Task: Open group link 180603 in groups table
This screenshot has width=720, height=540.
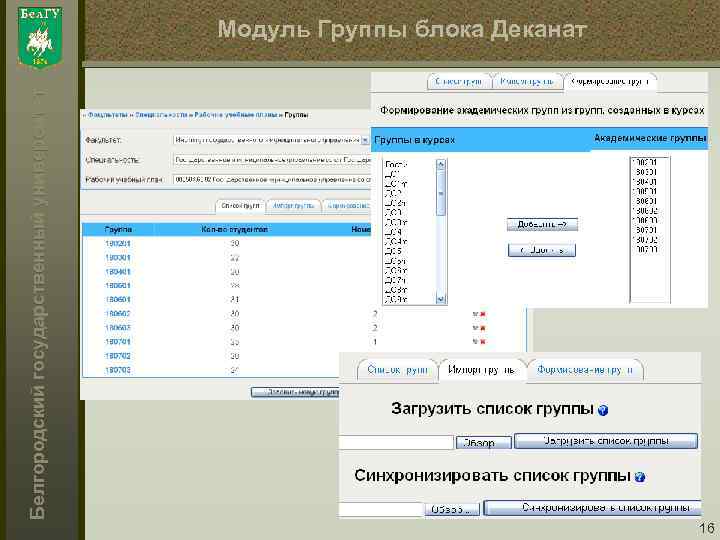Action: (118, 328)
